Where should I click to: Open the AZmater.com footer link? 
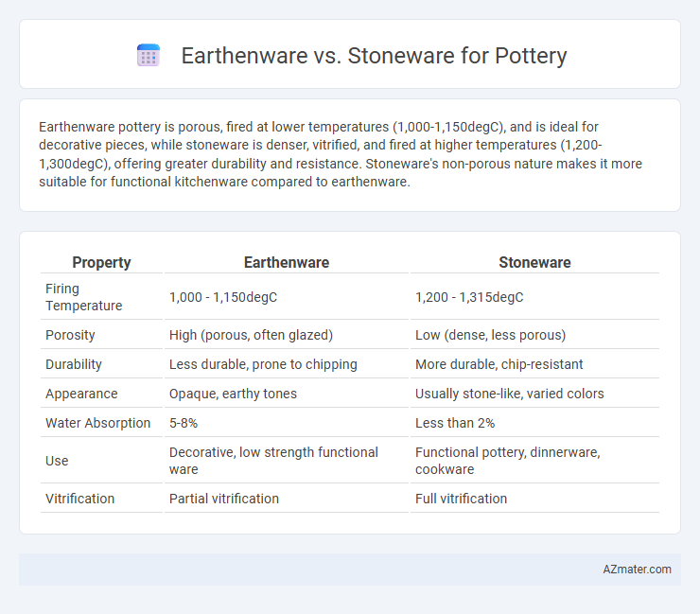coord(637,570)
